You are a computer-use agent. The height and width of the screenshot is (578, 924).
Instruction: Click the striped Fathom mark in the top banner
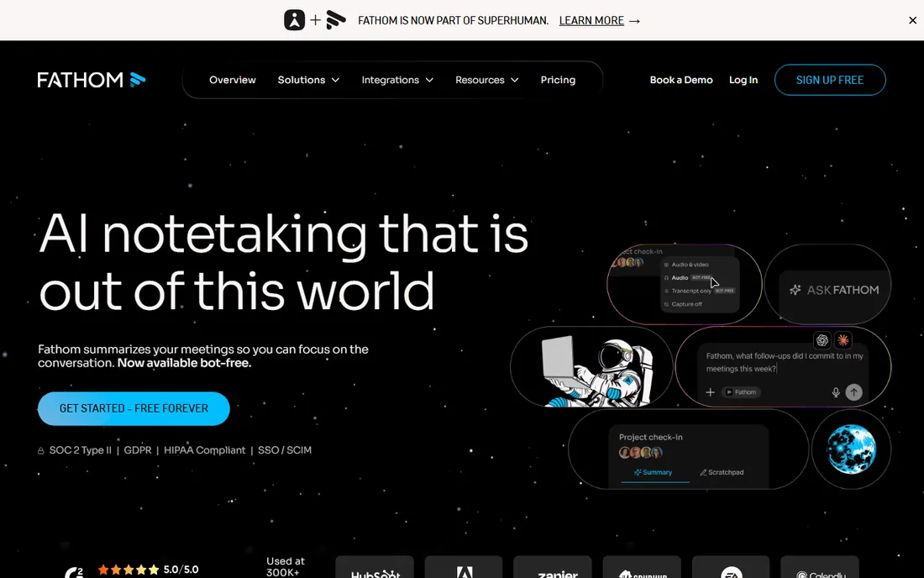(x=336, y=20)
